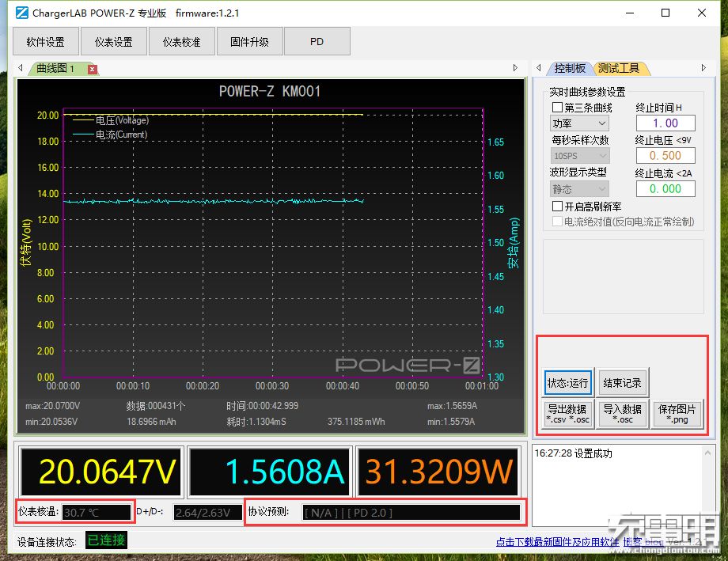728x561 pixels.
Task: Toggle 电流绝对值 checkbox
Action: coord(558,222)
